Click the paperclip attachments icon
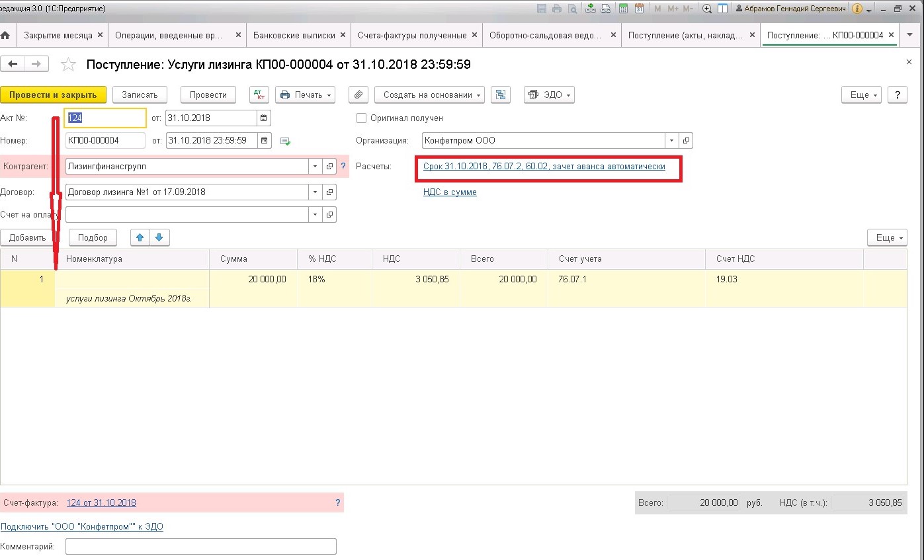The image size is (924, 560). pos(358,95)
